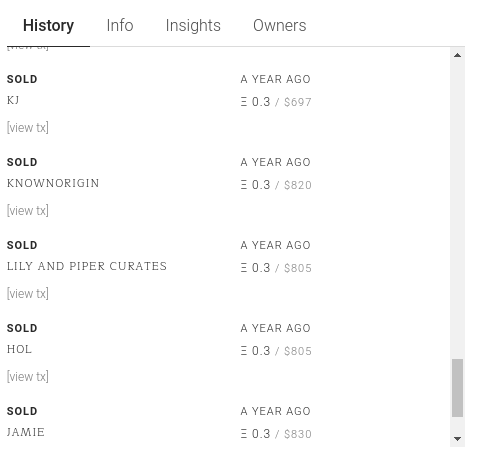Viewport: 480px width, 464px height.
Task: Click buyer name KNOWNORIGIN
Action: [x=53, y=183]
